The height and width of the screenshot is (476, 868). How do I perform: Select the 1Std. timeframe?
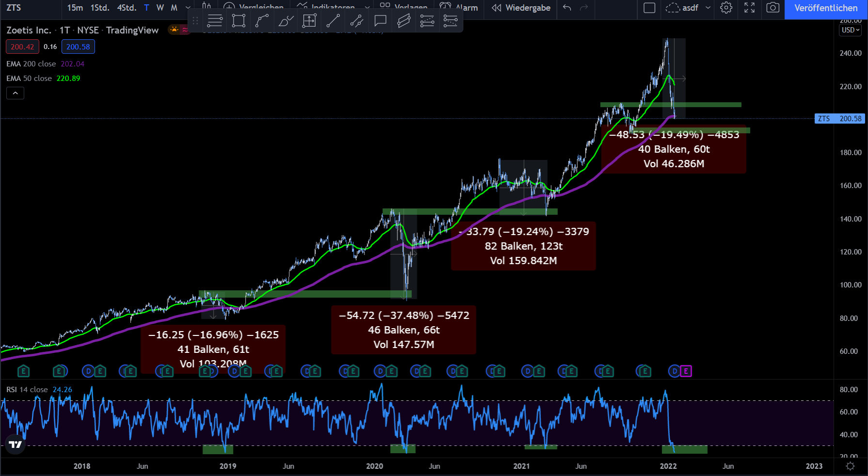[100, 8]
